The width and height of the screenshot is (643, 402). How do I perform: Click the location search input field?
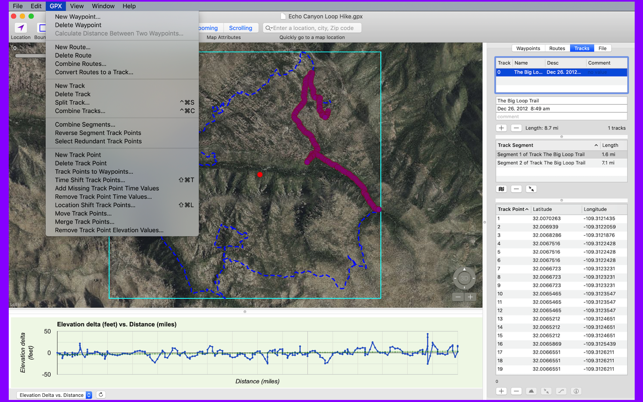(x=312, y=28)
